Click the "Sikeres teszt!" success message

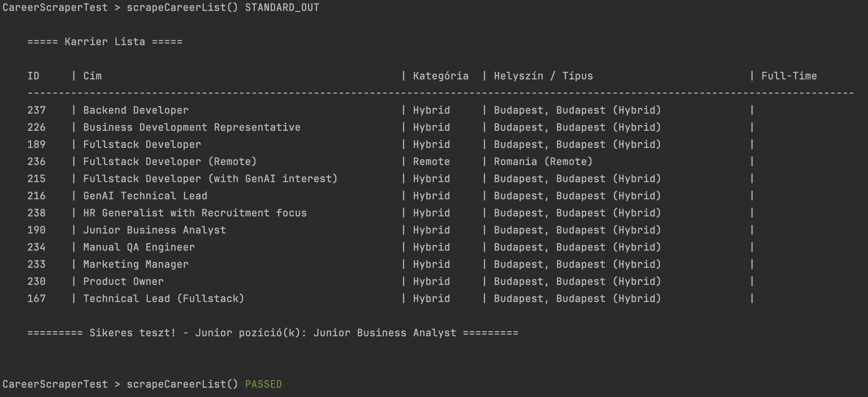133,333
